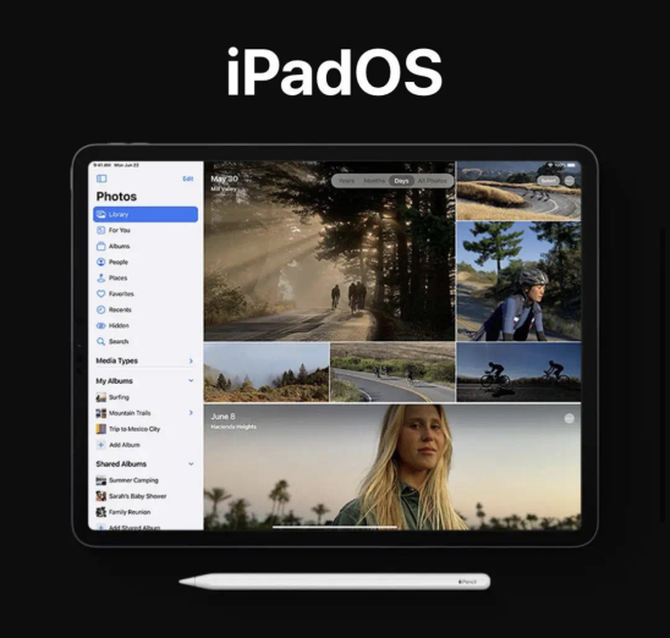Collapse the Shared Albums section chevron
The width and height of the screenshot is (670, 638).
coord(191,464)
